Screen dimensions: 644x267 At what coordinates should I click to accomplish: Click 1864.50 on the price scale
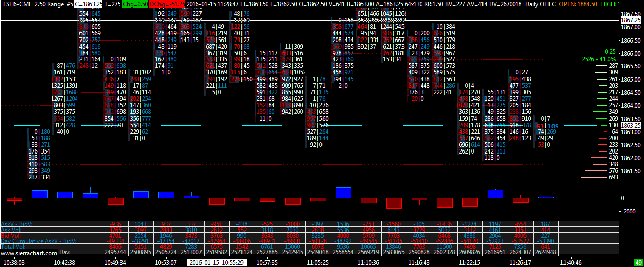pyautogui.click(x=631, y=93)
